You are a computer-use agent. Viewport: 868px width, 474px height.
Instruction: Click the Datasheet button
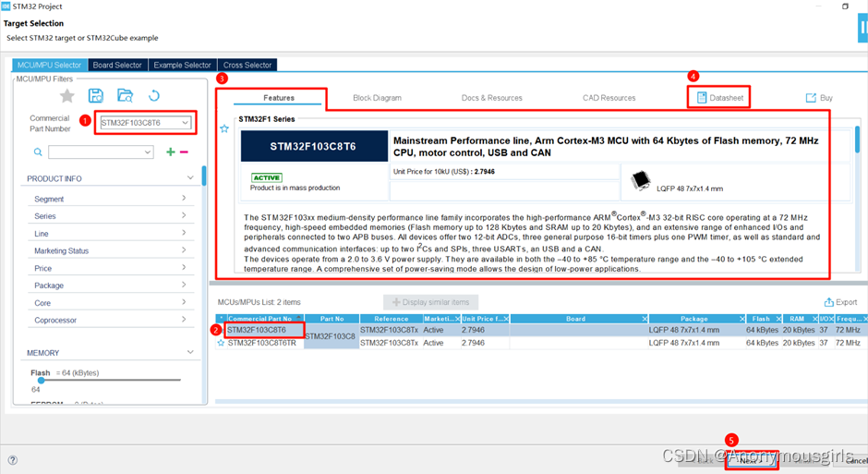tap(719, 97)
